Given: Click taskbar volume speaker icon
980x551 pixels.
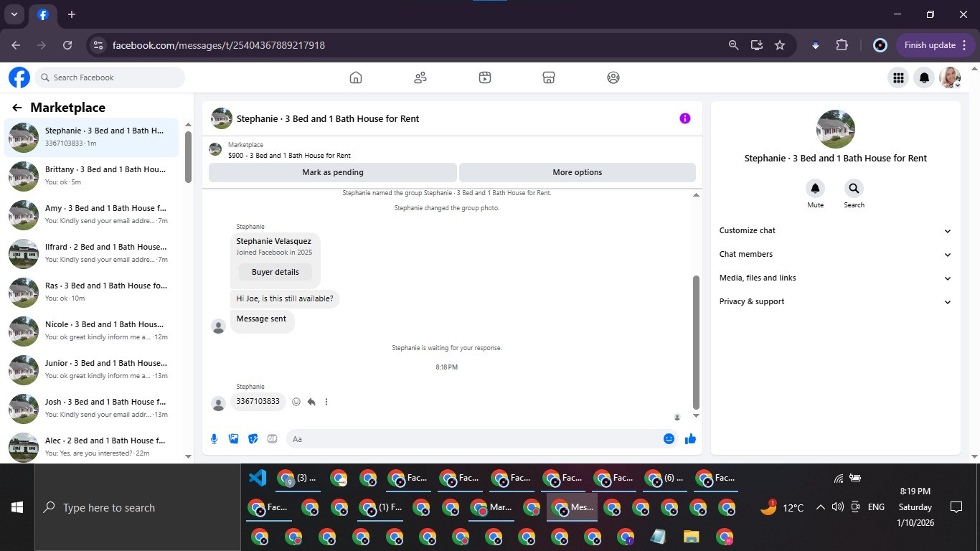Looking at the screenshot, I should pyautogui.click(x=837, y=507).
